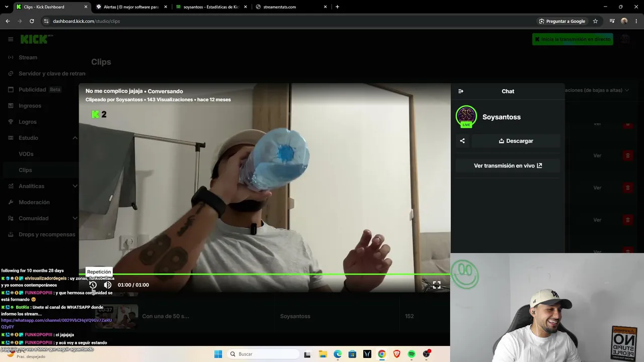
Task: Replay the clip with the Repetición icon
Action: click(x=93, y=285)
